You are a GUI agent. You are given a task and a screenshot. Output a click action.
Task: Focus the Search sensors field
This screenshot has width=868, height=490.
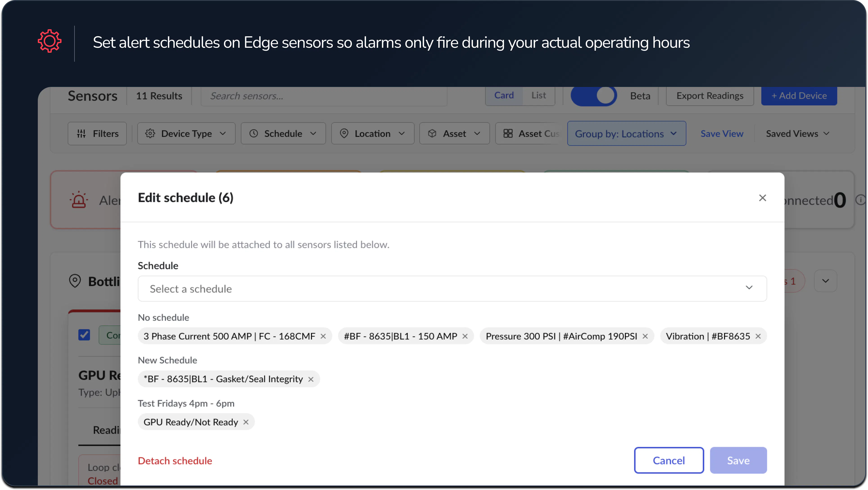coord(324,96)
